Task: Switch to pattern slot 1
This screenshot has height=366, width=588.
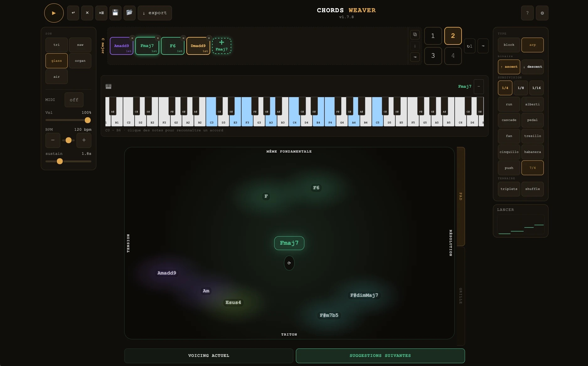Action: [x=433, y=36]
